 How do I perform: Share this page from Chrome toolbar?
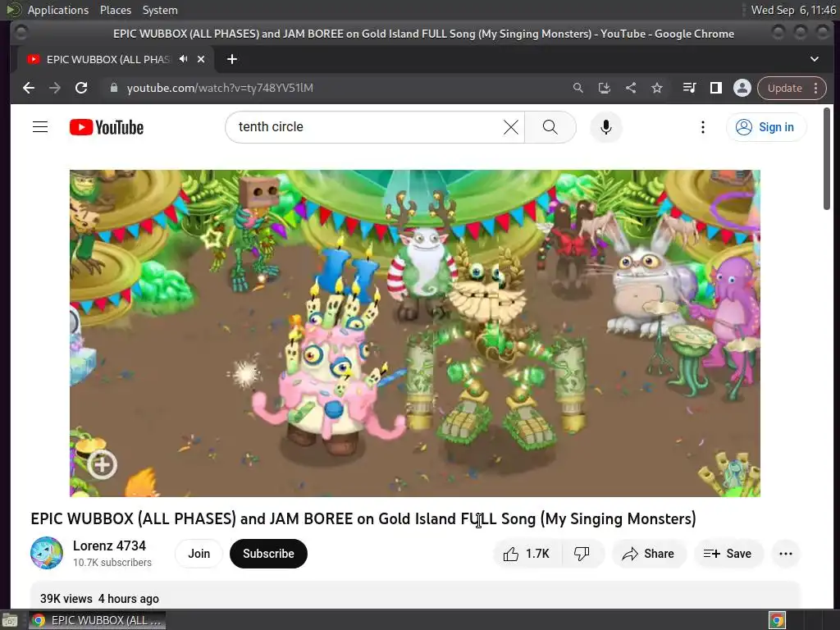pos(631,88)
